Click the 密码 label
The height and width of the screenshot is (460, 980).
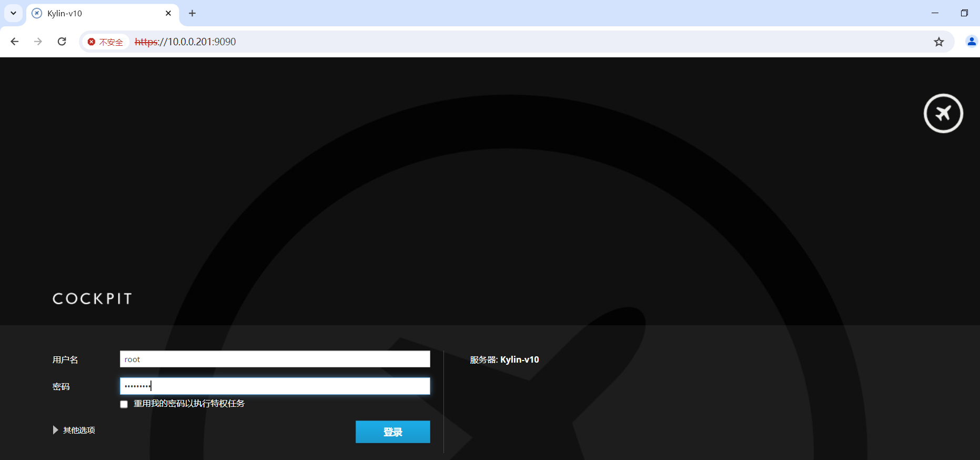pyautogui.click(x=61, y=386)
